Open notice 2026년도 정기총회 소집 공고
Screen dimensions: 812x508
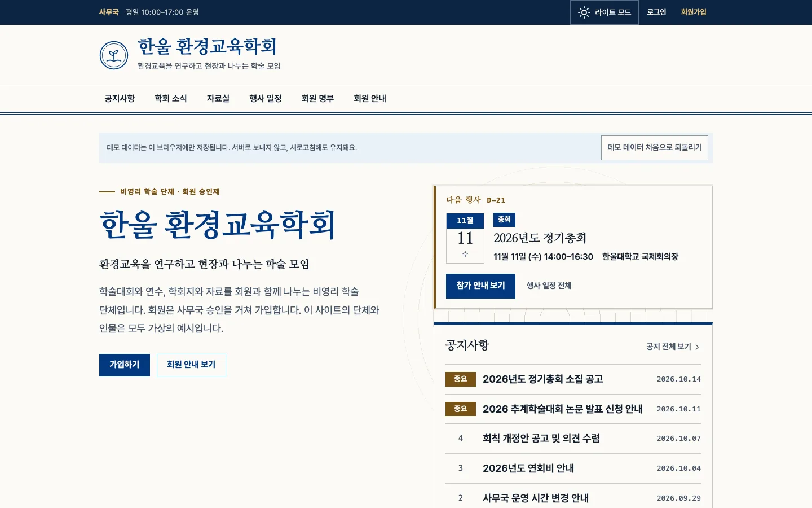point(543,379)
